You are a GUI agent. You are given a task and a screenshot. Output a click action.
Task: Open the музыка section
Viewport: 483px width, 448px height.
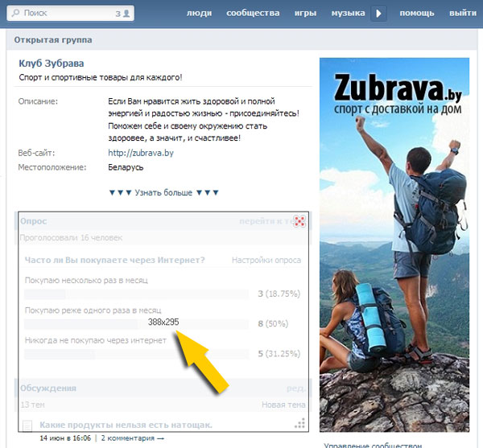[x=348, y=14]
